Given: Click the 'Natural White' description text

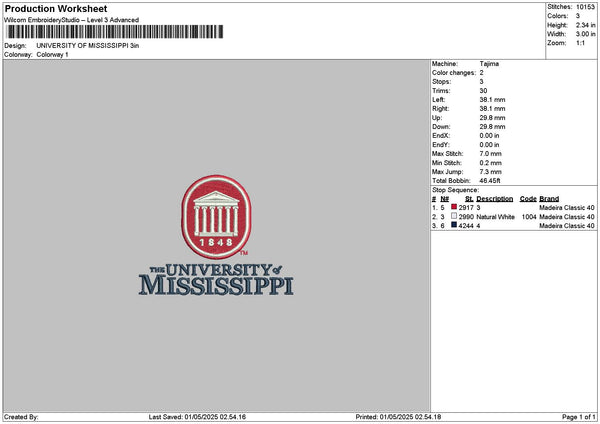Looking at the screenshot, I should coord(496,217).
